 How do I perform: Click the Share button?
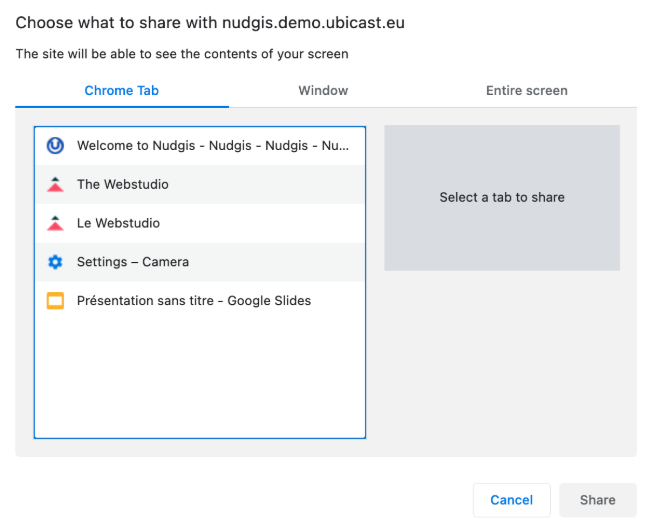coord(598,500)
